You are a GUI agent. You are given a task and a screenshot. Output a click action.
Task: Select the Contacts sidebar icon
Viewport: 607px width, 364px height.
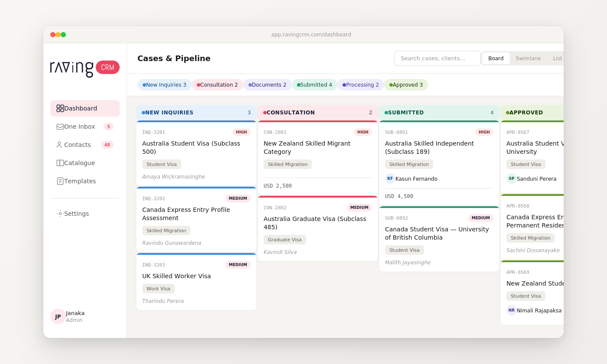tap(59, 145)
